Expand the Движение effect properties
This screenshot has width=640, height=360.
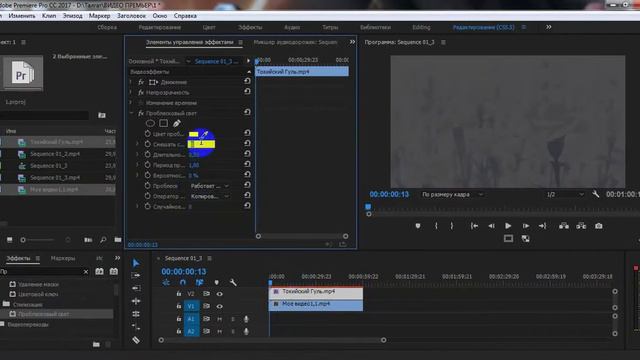pos(131,82)
